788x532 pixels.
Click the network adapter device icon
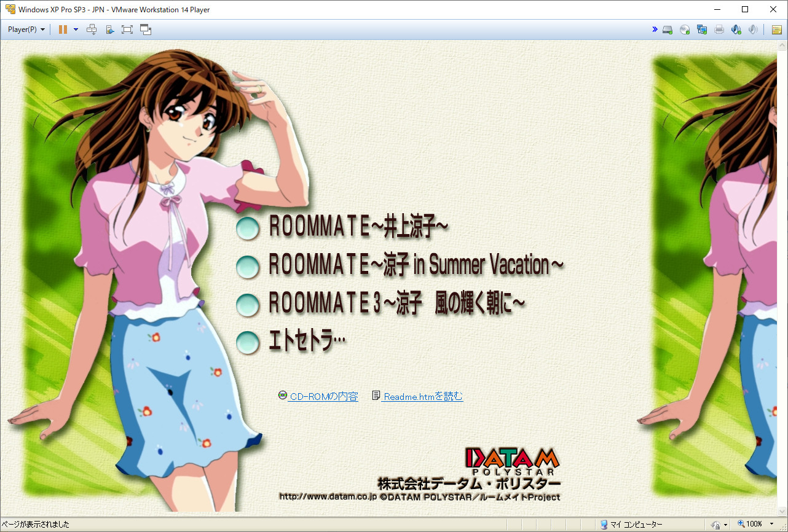point(702,29)
